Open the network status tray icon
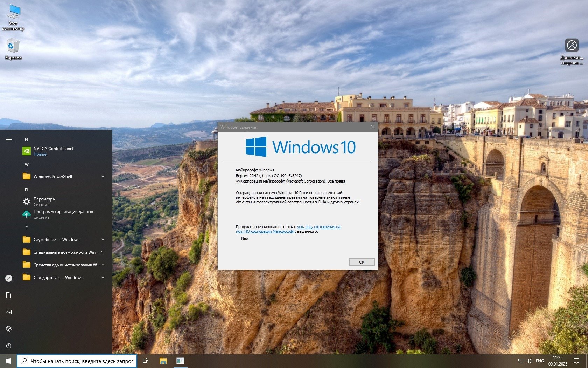 click(x=521, y=361)
